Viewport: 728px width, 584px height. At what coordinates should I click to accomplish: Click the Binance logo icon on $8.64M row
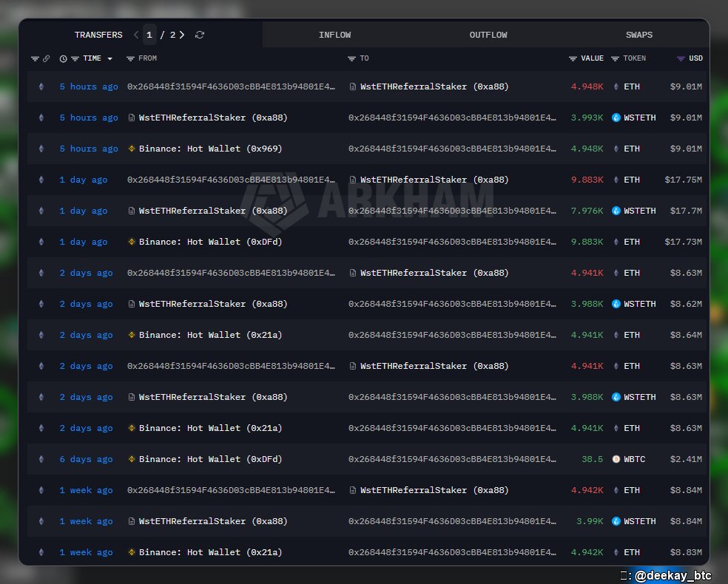click(132, 334)
